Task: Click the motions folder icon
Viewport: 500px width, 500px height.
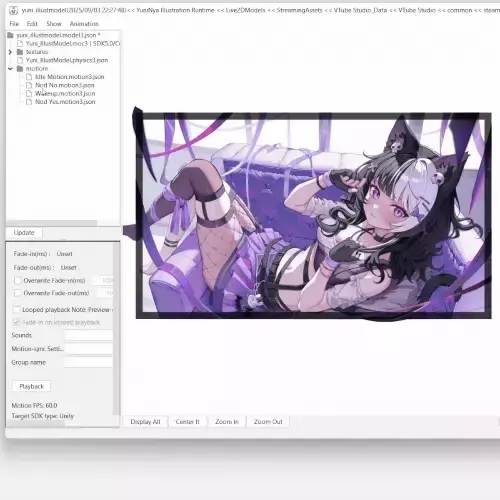Action: point(20,69)
